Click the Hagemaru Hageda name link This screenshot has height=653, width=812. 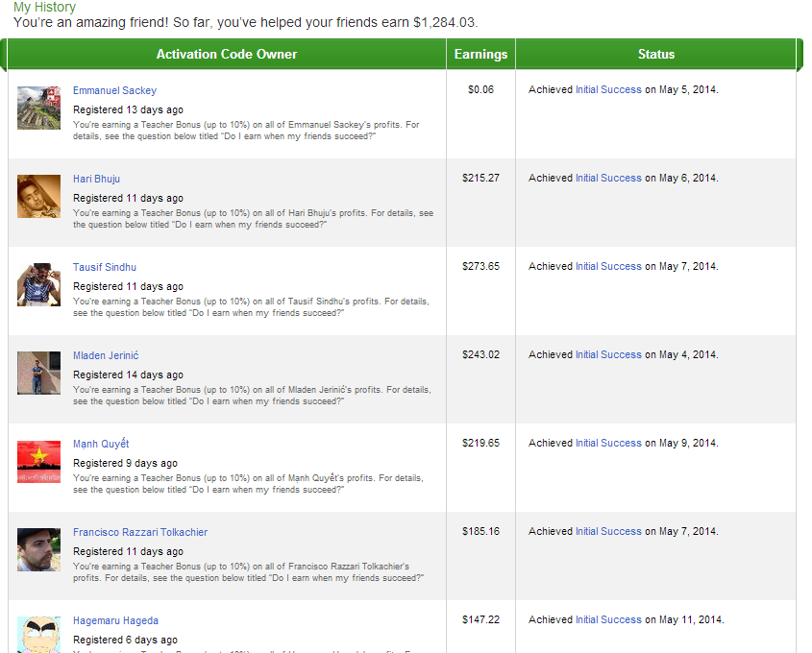115,620
